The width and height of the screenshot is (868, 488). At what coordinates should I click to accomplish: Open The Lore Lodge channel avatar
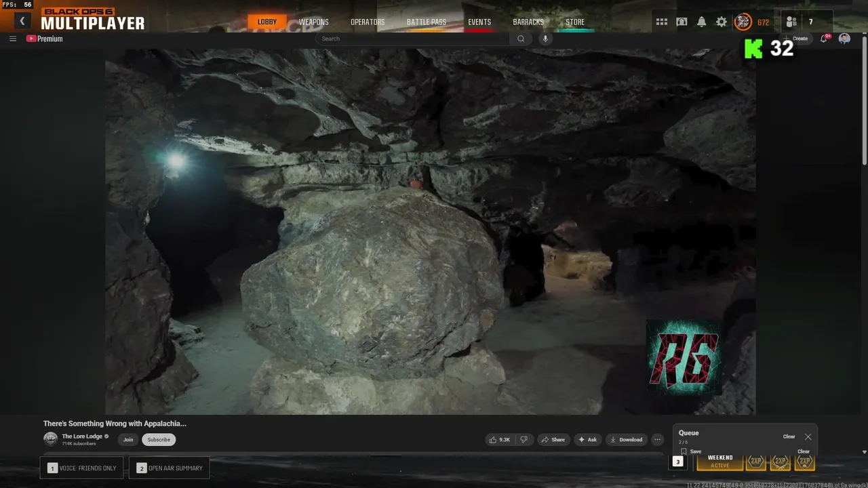pyautogui.click(x=50, y=439)
